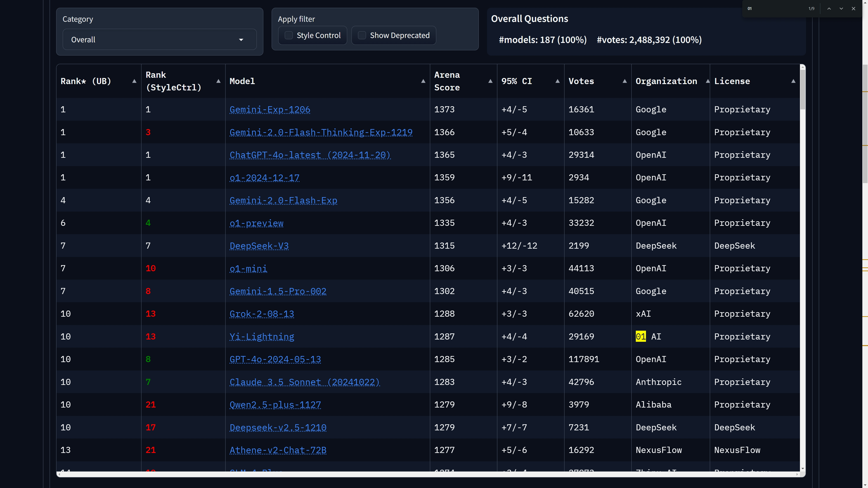Close the find-in-page bar
The image size is (868, 488).
(x=854, y=9)
